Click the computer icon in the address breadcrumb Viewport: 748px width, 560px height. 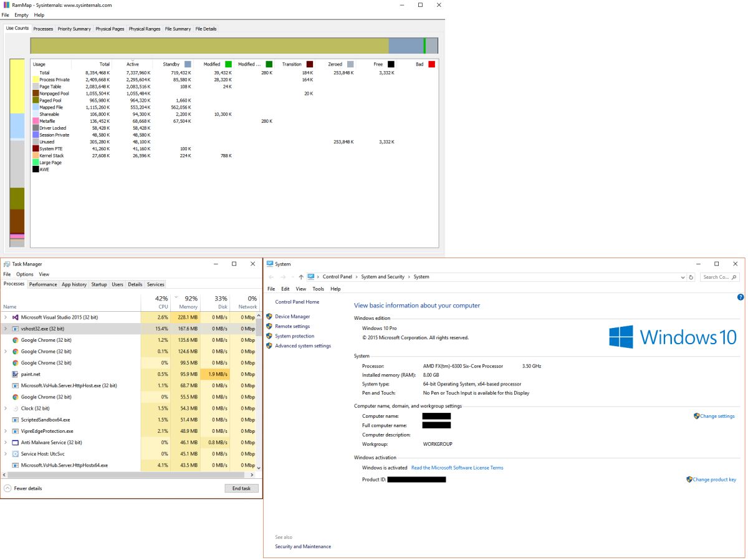pyautogui.click(x=311, y=277)
